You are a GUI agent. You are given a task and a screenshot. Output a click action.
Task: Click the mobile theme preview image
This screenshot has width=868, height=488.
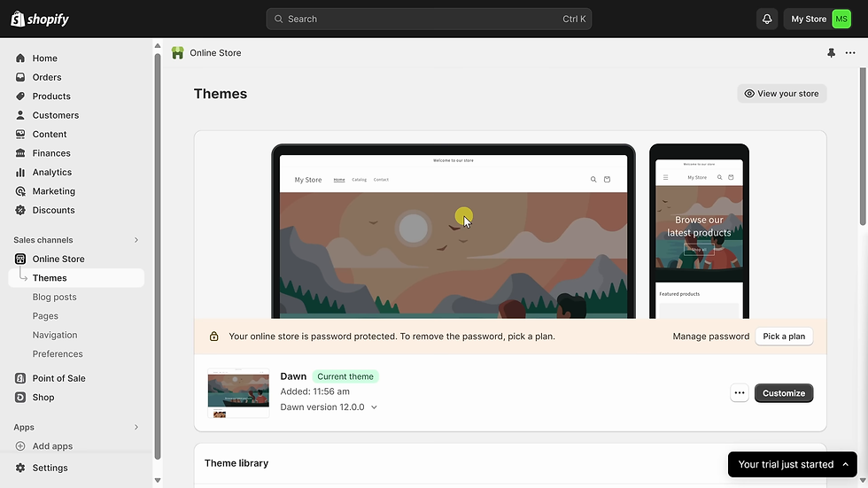(x=699, y=231)
